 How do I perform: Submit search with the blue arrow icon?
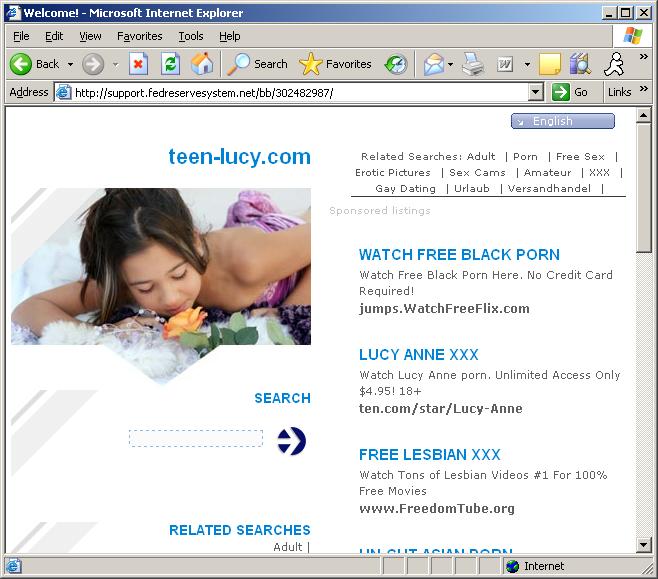tap(292, 441)
